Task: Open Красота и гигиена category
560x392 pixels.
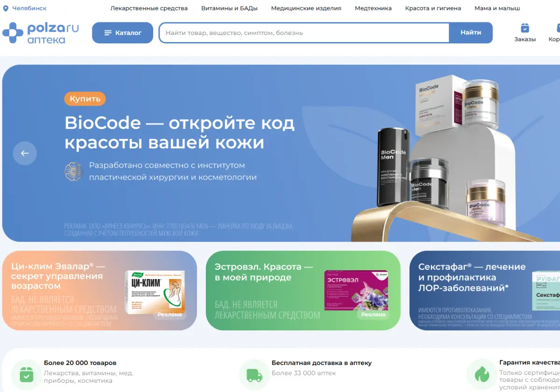Action: pyautogui.click(x=433, y=8)
